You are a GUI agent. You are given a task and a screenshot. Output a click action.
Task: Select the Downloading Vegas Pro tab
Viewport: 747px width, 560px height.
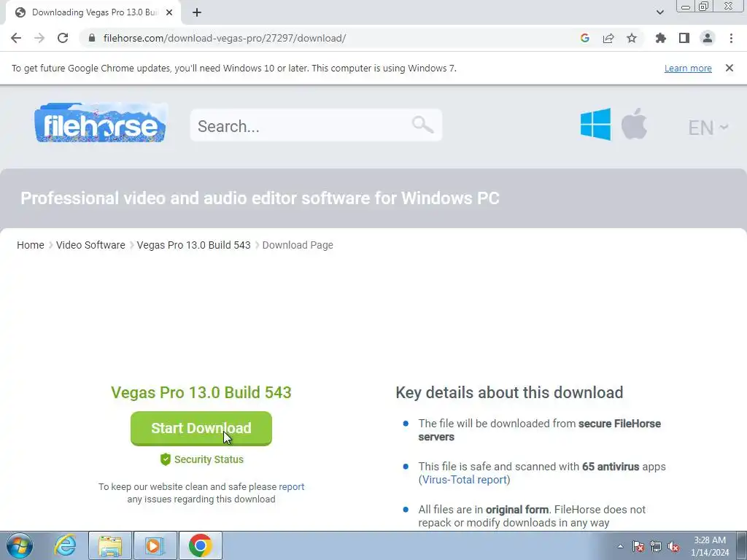pyautogui.click(x=94, y=12)
